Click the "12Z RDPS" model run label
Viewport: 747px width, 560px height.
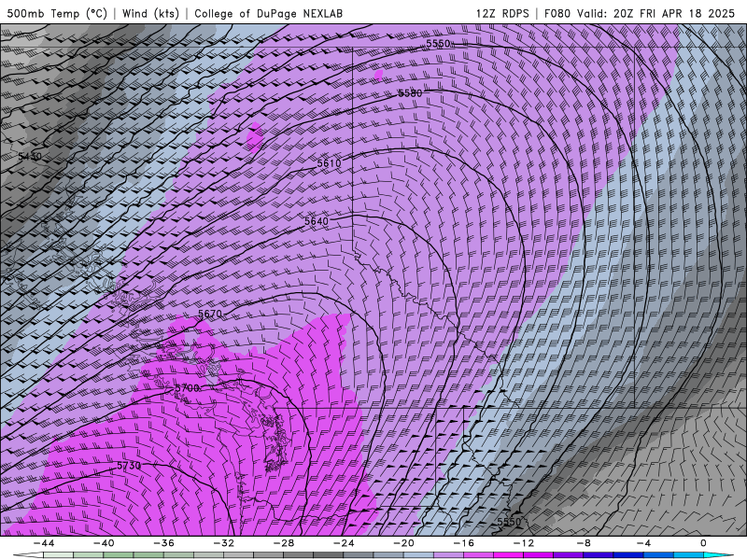(x=502, y=13)
